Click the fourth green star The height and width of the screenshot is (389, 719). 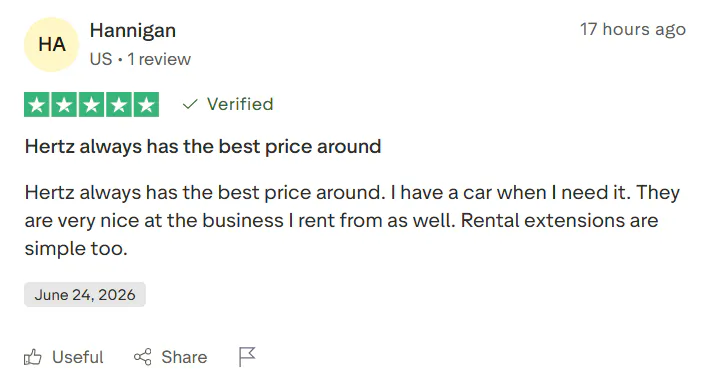pyautogui.click(x=119, y=105)
